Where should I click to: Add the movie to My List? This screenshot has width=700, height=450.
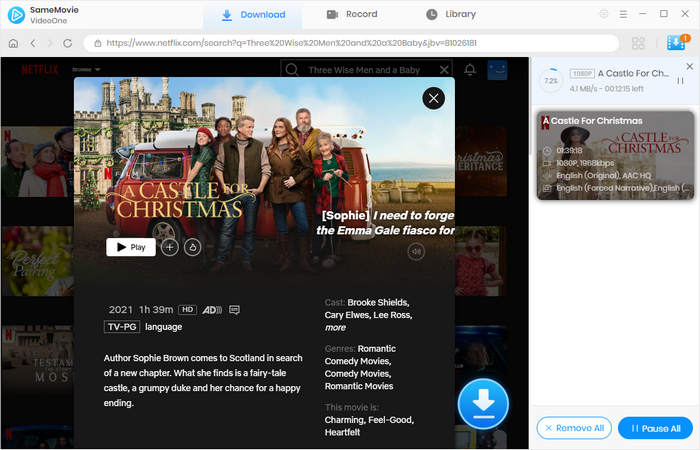coord(170,247)
